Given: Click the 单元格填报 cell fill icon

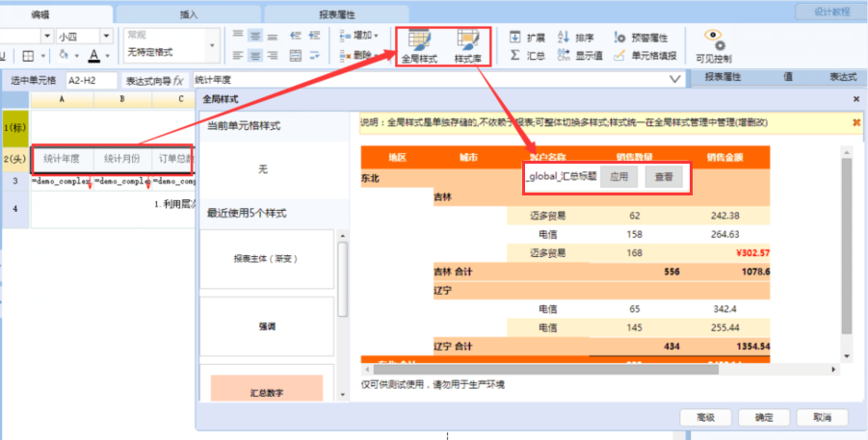Looking at the screenshot, I should (619, 55).
